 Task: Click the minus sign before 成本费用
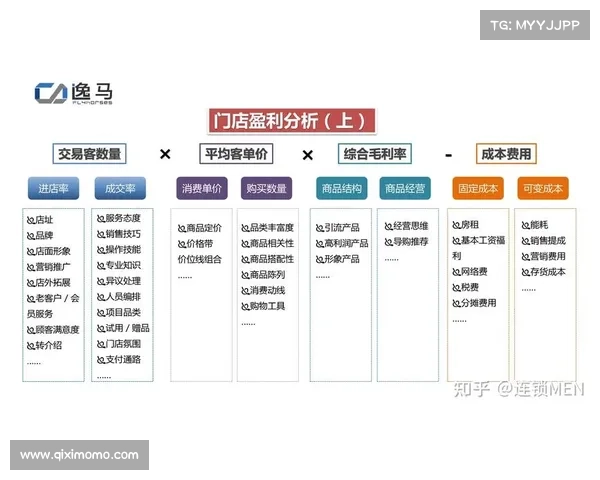[448, 155]
